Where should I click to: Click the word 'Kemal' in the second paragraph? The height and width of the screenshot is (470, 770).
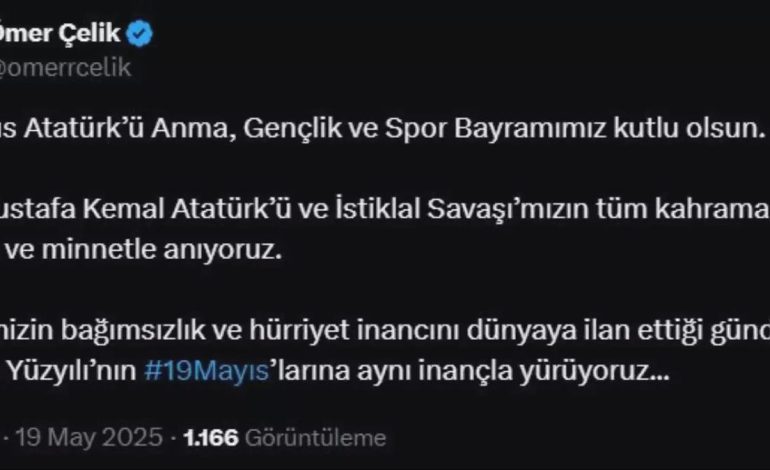(123, 210)
